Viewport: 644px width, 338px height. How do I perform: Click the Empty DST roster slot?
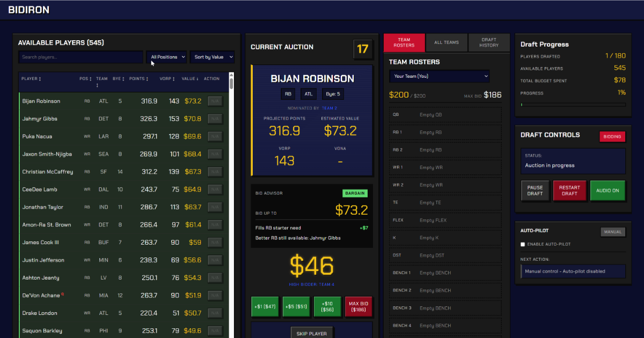click(445, 255)
